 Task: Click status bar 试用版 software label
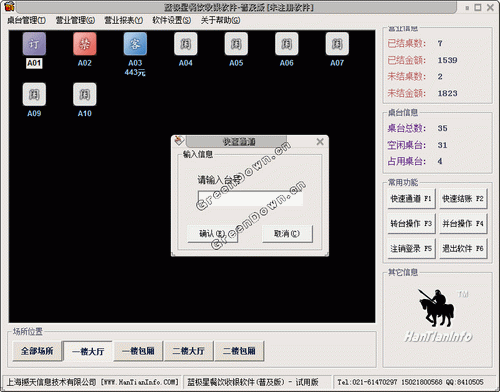click(253, 382)
